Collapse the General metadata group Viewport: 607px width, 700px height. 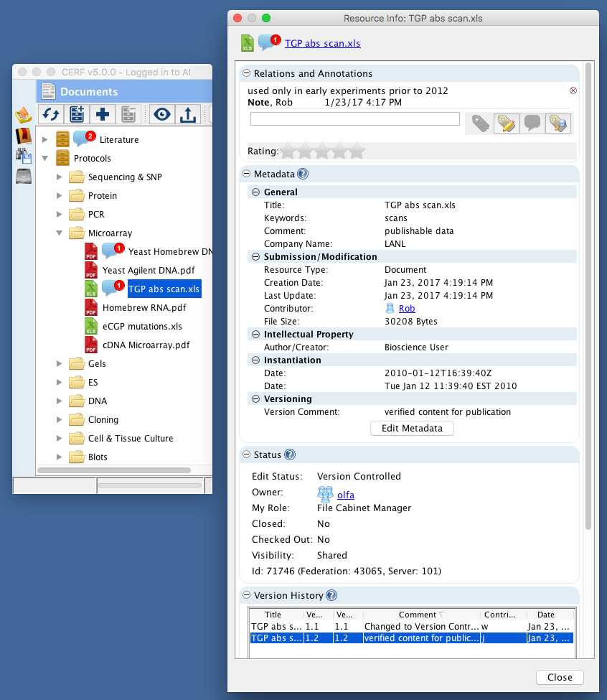[255, 192]
